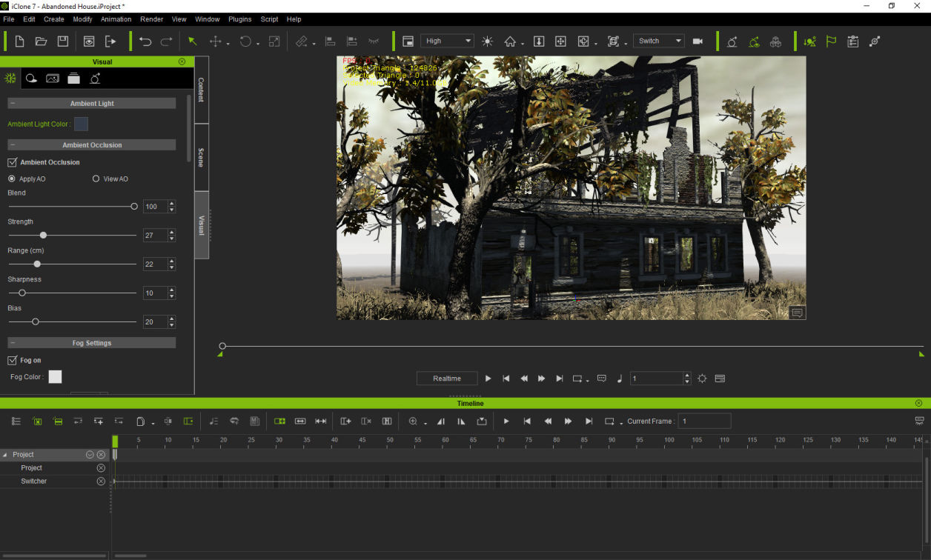Viewport: 931px width, 560px height.
Task: Select the Switcher track label
Action: pos(34,481)
